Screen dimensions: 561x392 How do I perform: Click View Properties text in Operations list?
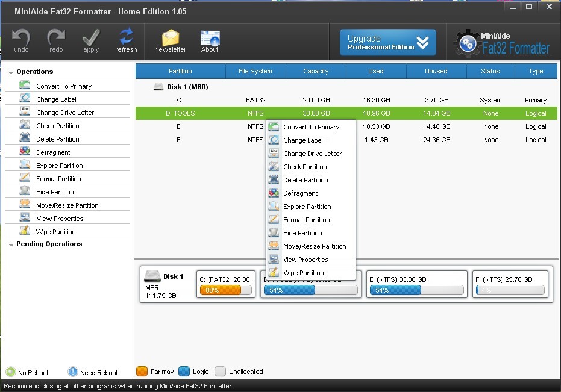60,219
